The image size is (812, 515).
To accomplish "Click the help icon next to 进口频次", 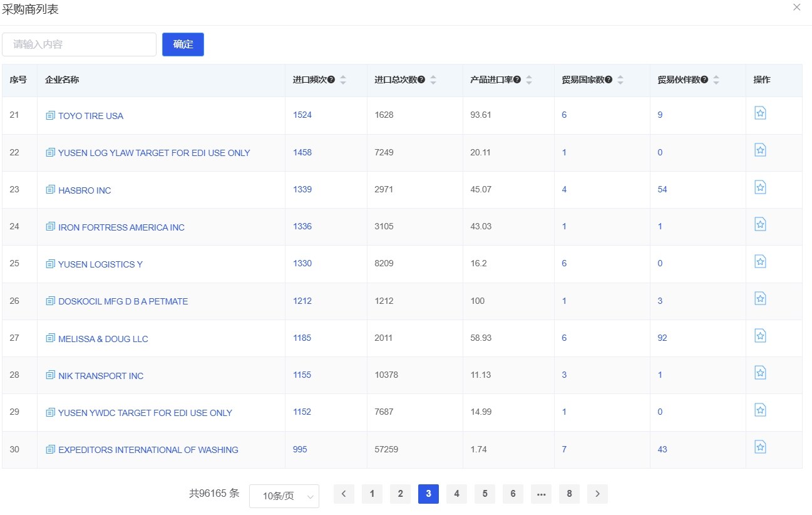I will [x=331, y=80].
